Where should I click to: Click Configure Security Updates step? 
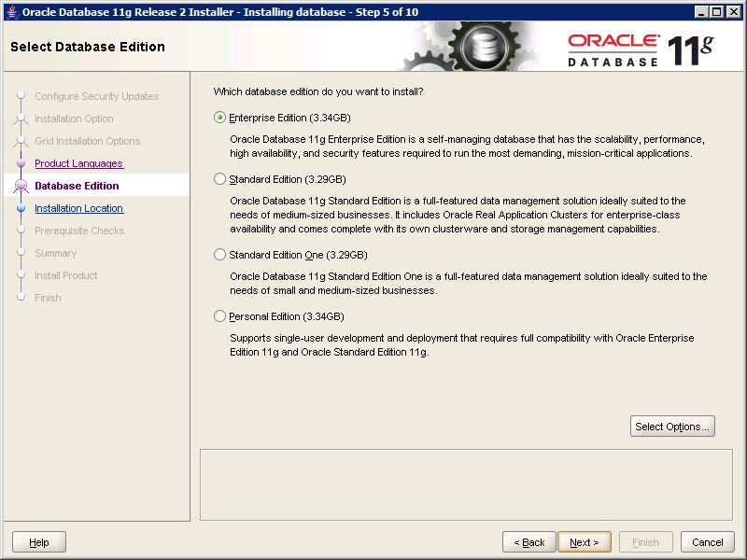coord(97,96)
